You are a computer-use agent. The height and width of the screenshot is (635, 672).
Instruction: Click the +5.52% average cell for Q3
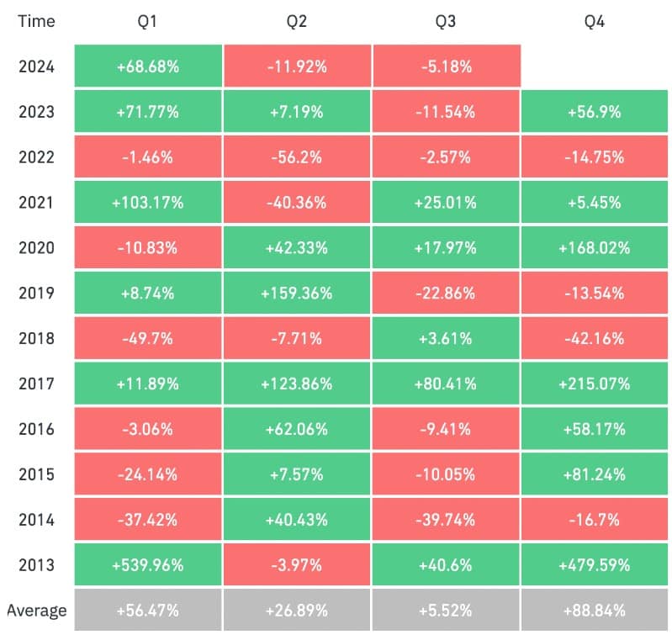coord(446,611)
